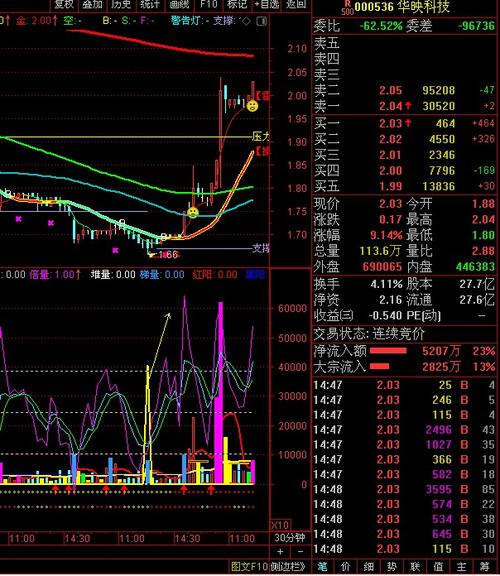Click the small square indicator-bar icon

pyautogui.click(x=262, y=21)
